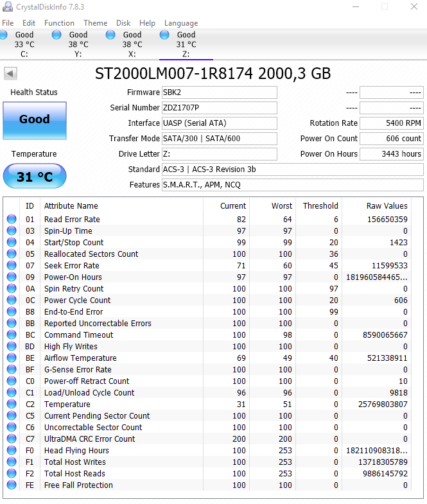
Task: Open the Language menu
Action: click(x=181, y=23)
